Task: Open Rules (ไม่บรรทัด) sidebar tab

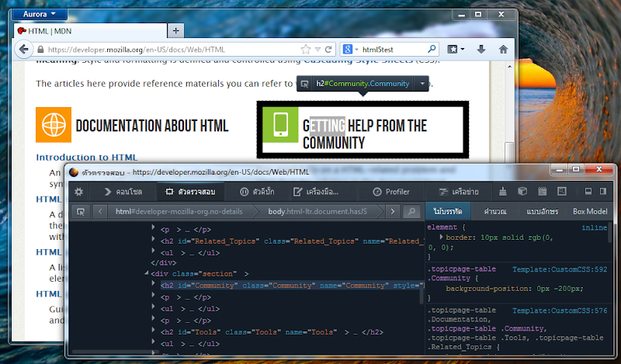Action: click(x=448, y=212)
